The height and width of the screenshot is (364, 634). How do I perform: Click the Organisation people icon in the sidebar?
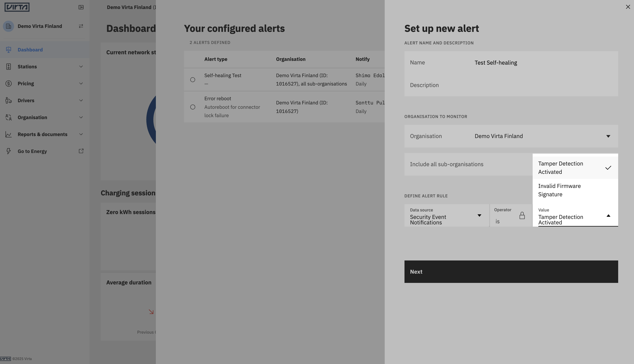(x=9, y=117)
